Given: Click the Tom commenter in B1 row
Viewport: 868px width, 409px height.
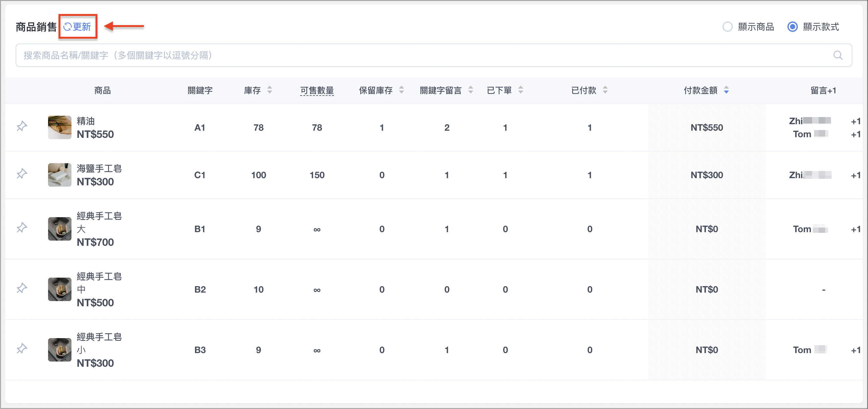Looking at the screenshot, I should point(810,229).
